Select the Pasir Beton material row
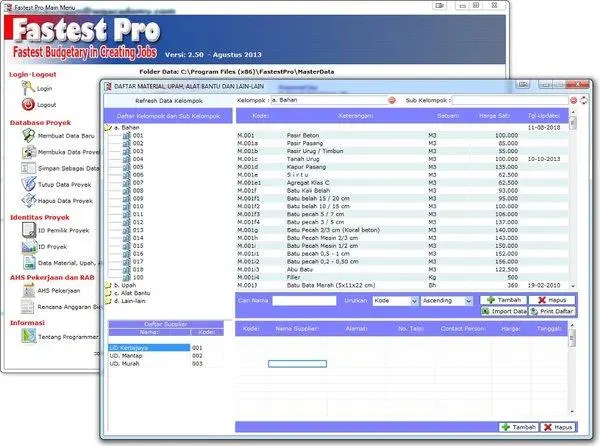Viewport: 600px width, 446px height. click(402, 135)
